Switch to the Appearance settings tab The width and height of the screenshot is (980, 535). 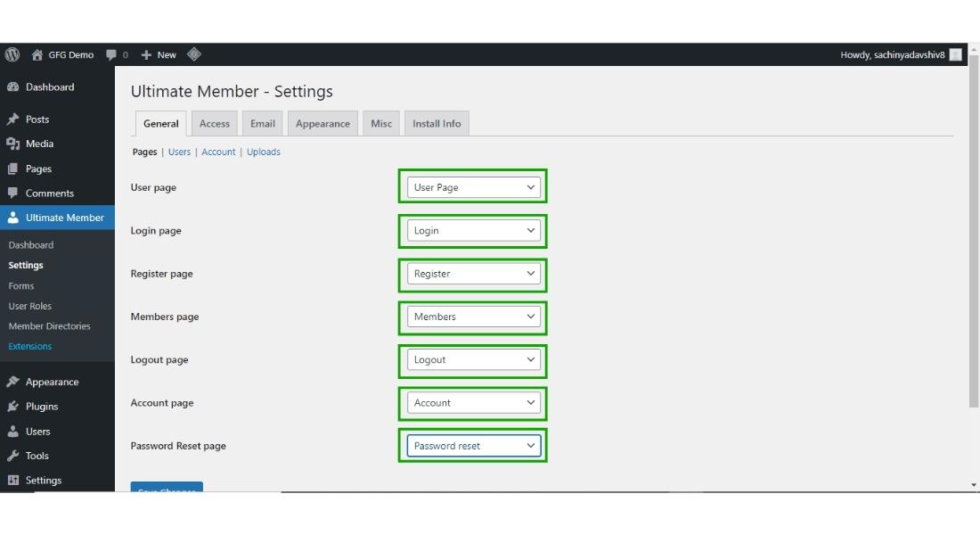tap(323, 124)
